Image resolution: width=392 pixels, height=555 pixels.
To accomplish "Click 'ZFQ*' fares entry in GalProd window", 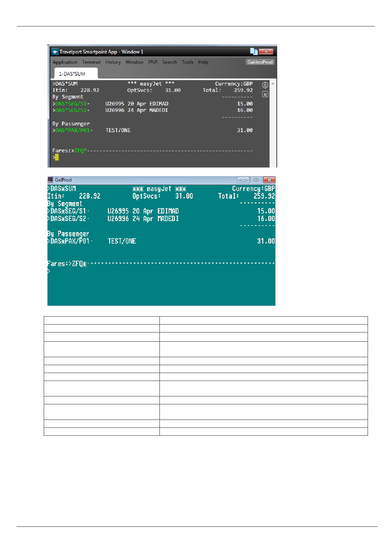I will click(79, 264).
